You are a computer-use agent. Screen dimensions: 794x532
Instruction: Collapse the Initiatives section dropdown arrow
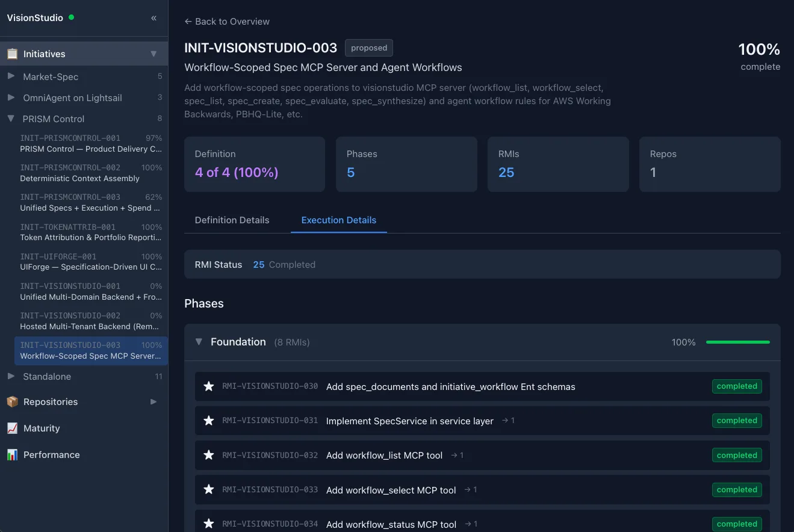tap(154, 54)
